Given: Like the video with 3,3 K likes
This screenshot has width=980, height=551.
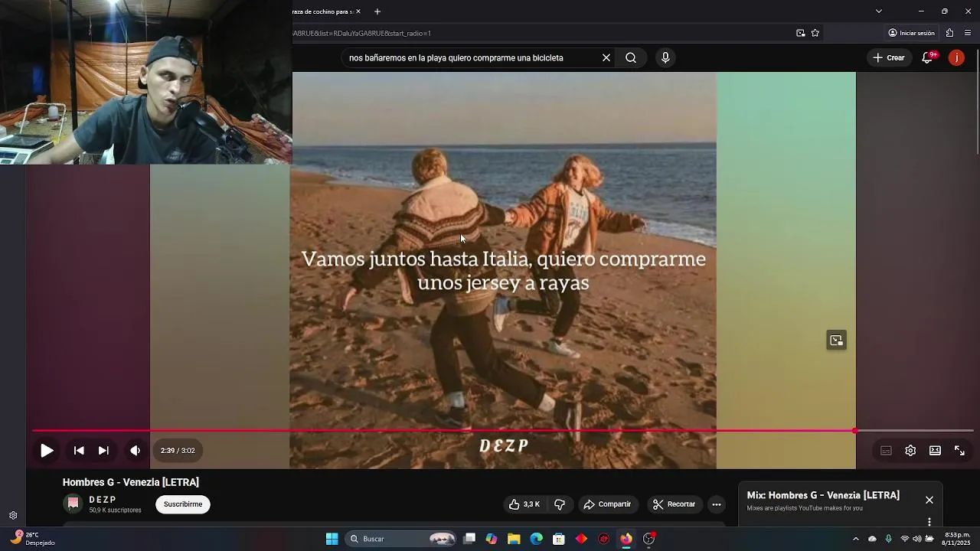Looking at the screenshot, I should [x=525, y=504].
